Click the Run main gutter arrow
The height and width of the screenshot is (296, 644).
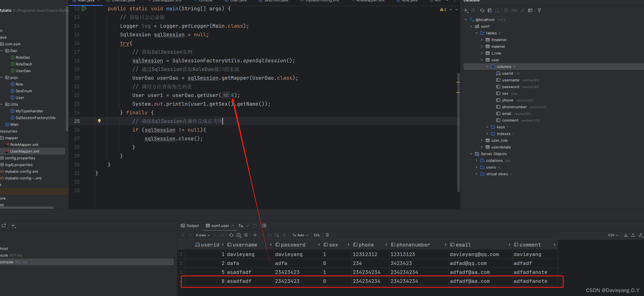click(84, 9)
